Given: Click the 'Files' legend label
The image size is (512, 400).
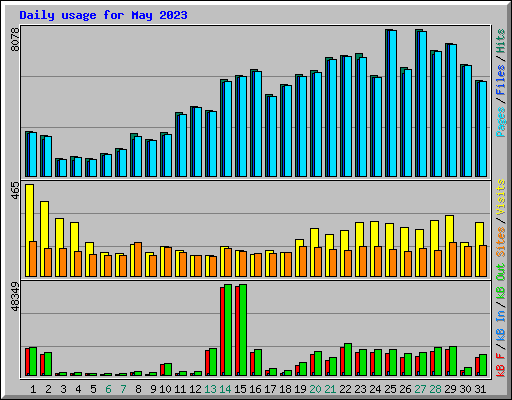Looking at the screenshot, I should [x=500, y=80].
